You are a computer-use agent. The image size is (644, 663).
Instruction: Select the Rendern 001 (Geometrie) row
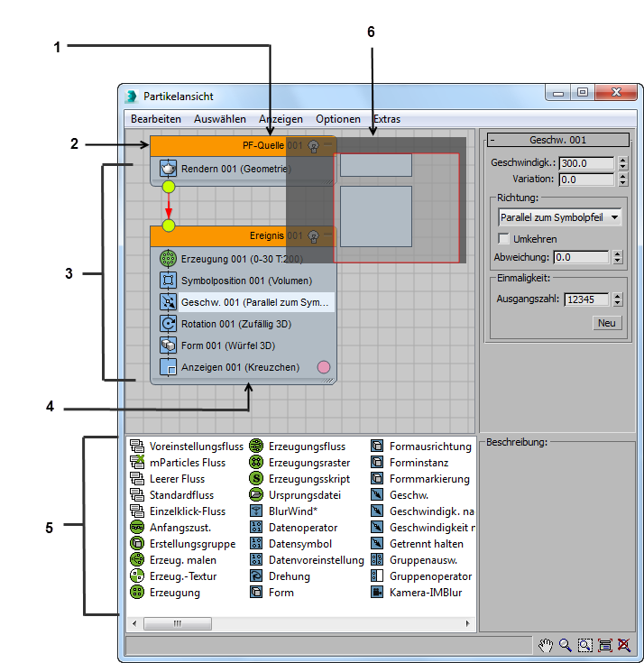pos(244,169)
